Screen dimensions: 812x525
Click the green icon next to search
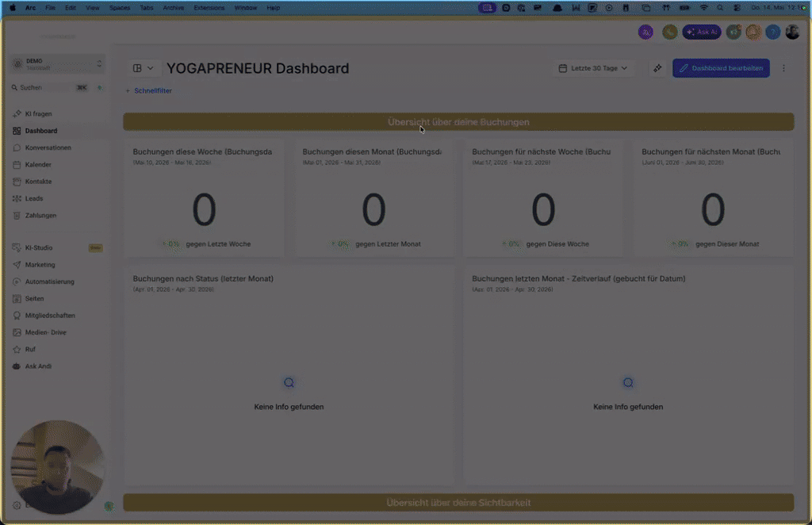click(x=99, y=87)
